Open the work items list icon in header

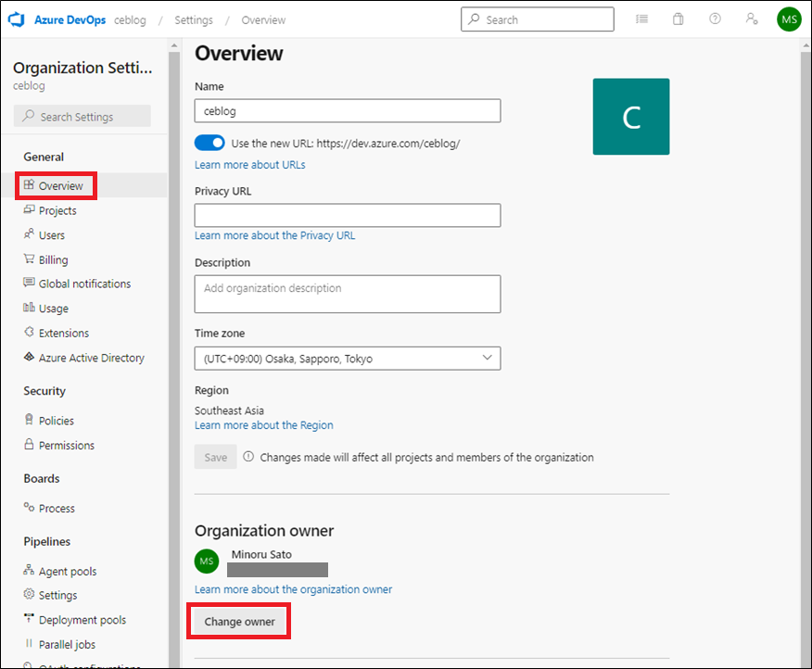pos(641,19)
